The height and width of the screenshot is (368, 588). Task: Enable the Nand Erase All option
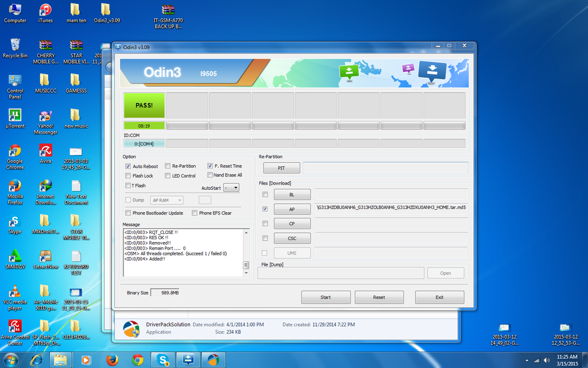210,175
